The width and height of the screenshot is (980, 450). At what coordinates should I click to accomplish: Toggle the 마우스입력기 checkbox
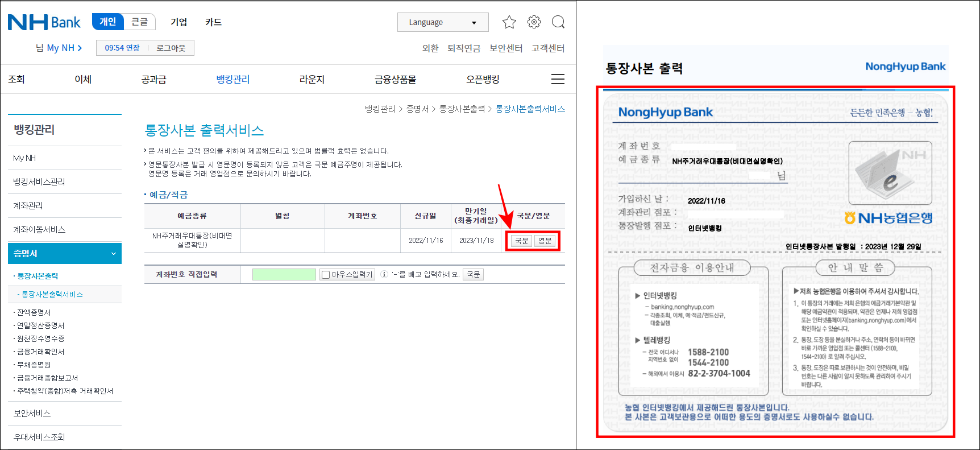click(326, 275)
